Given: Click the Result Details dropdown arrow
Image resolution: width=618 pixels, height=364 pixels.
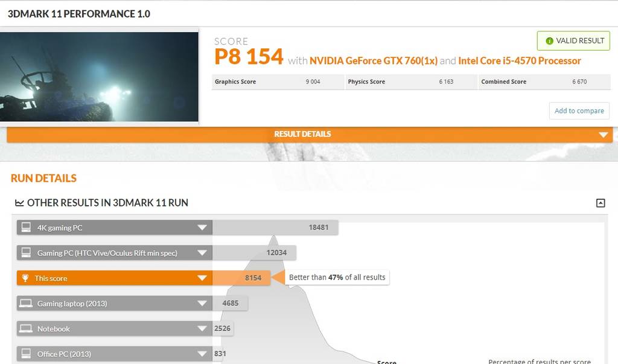Looking at the screenshot, I should 603,135.
